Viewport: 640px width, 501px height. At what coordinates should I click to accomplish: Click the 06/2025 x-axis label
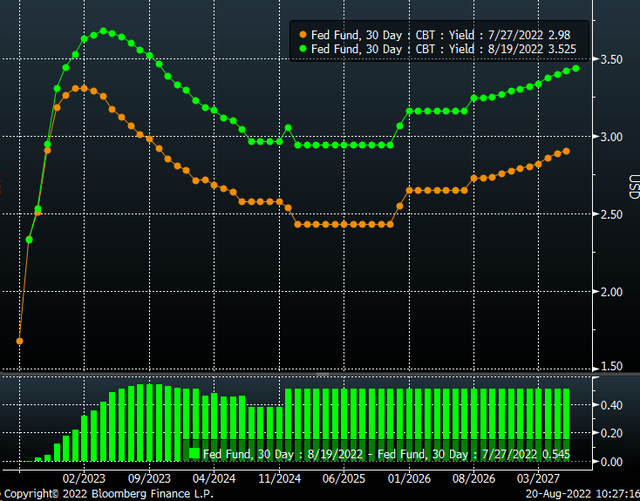coord(344,478)
